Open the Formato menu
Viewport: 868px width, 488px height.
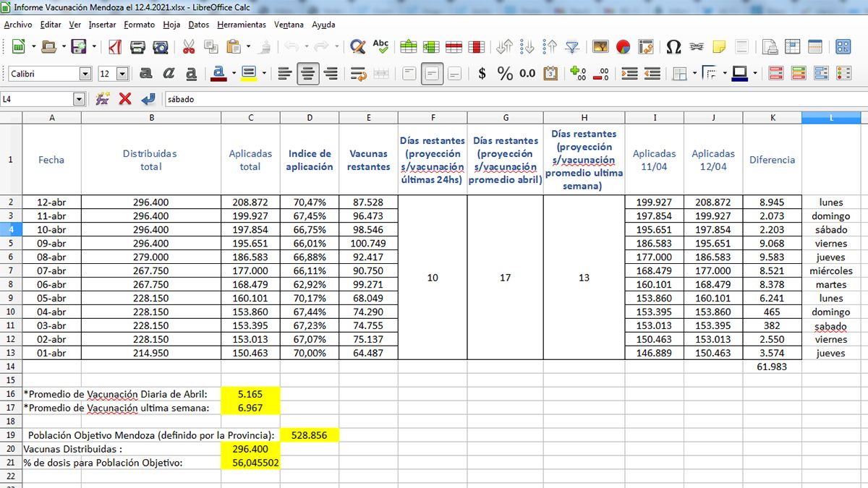(139, 25)
